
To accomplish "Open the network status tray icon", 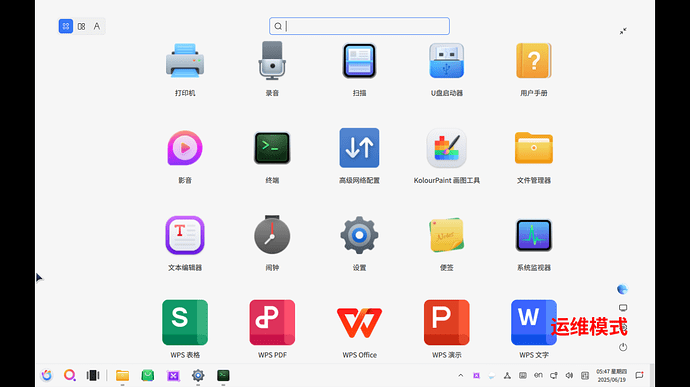I will [x=507, y=376].
